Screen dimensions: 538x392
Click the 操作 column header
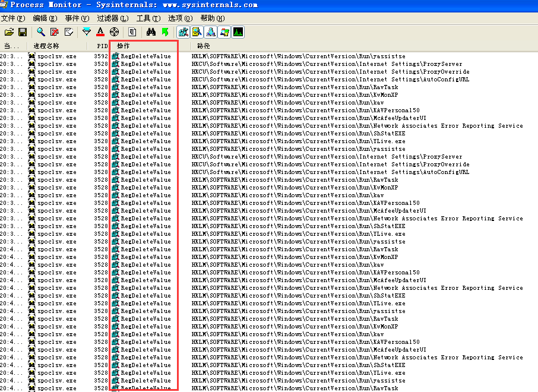pyautogui.click(x=124, y=46)
